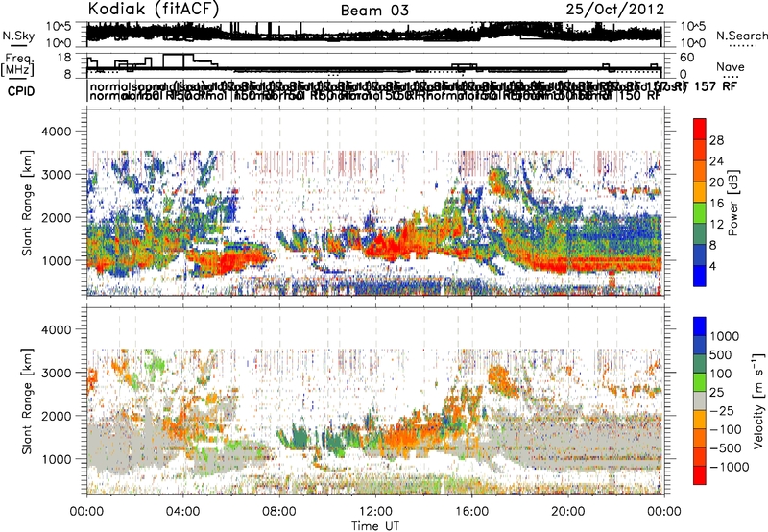Image resolution: width=768 pixels, height=532 pixels.
Task: Click the "500" label on Velocity colorbar
Action: 721,354
